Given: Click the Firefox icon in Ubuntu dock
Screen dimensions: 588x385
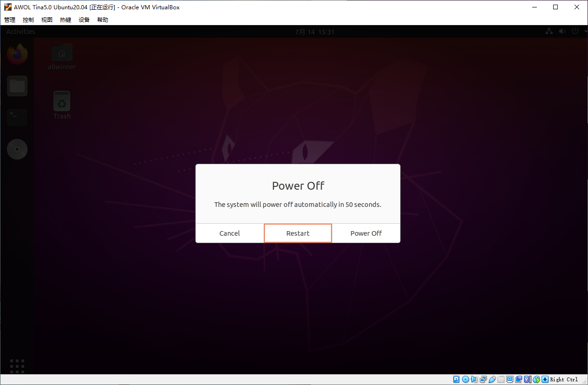Looking at the screenshot, I should (17, 54).
